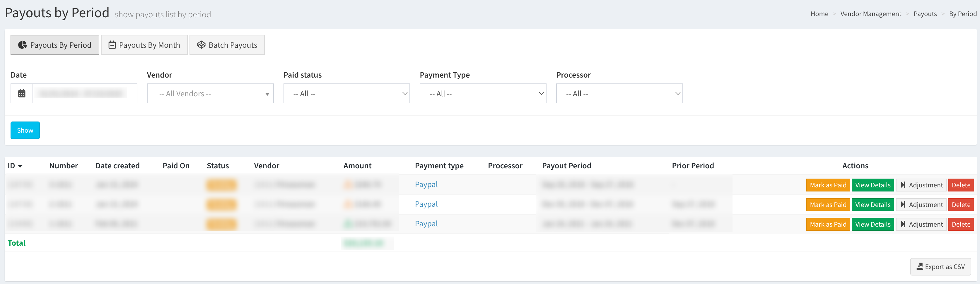The width and height of the screenshot is (980, 284).
Task: Click the calendar icon beside Date field
Action: (x=22, y=93)
